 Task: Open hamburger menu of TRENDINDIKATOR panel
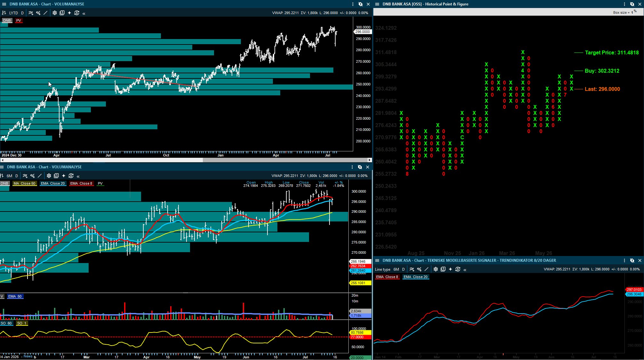click(x=377, y=260)
